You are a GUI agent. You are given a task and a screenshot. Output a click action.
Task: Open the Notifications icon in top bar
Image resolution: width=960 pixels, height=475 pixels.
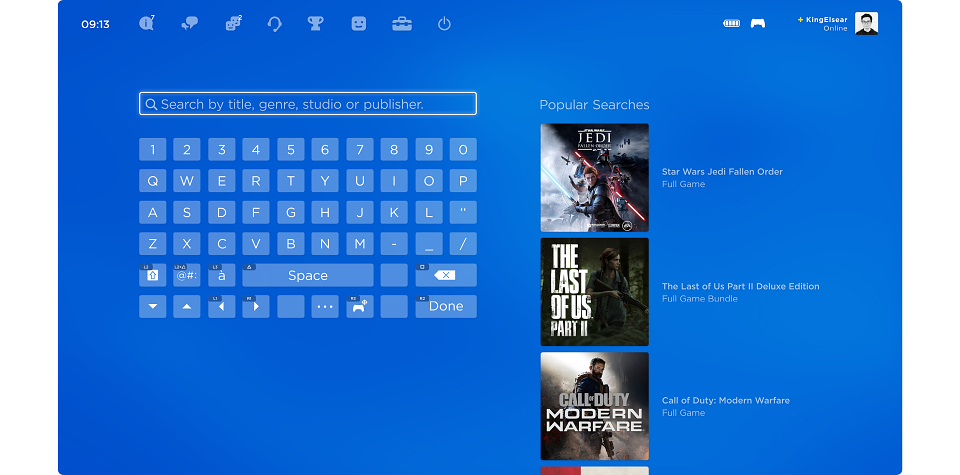tap(146, 24)
